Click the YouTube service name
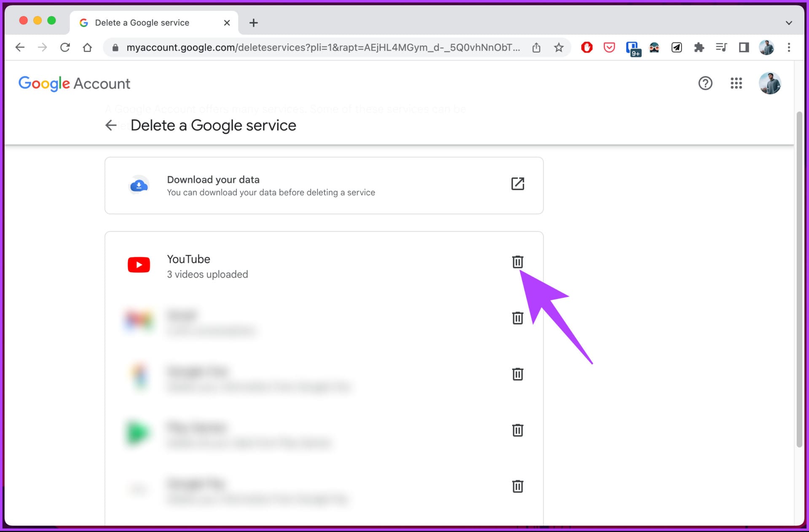The height and width of the screenshot is (532, 809). 188,259
